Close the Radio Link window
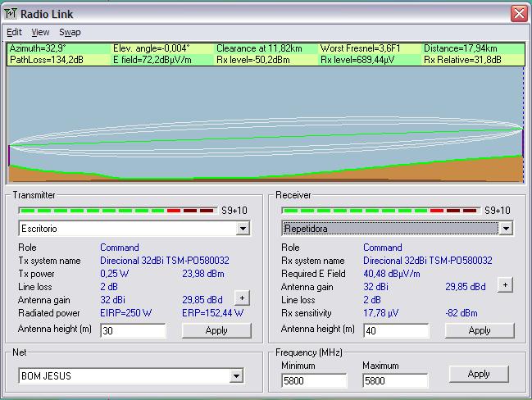This screenshot has width=532, height=400. pos(518,13)
